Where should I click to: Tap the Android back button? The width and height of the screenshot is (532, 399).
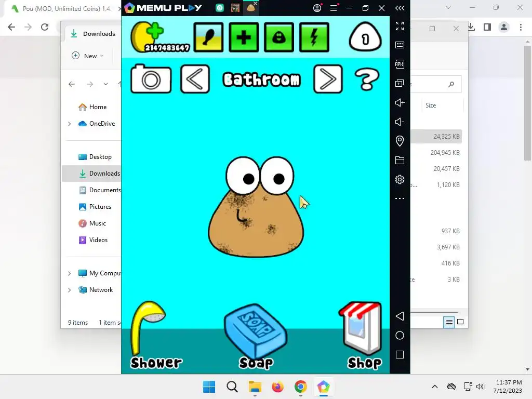[400, 316]
